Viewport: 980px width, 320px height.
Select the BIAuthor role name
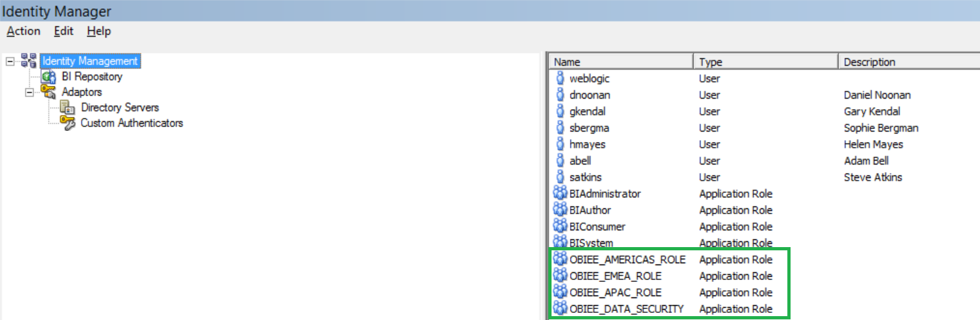590,210
